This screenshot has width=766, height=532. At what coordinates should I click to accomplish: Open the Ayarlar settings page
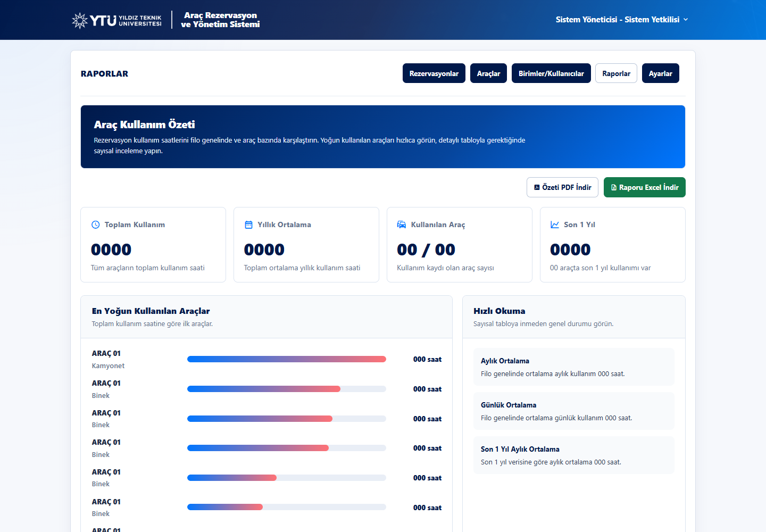click(x=661, y=73)
